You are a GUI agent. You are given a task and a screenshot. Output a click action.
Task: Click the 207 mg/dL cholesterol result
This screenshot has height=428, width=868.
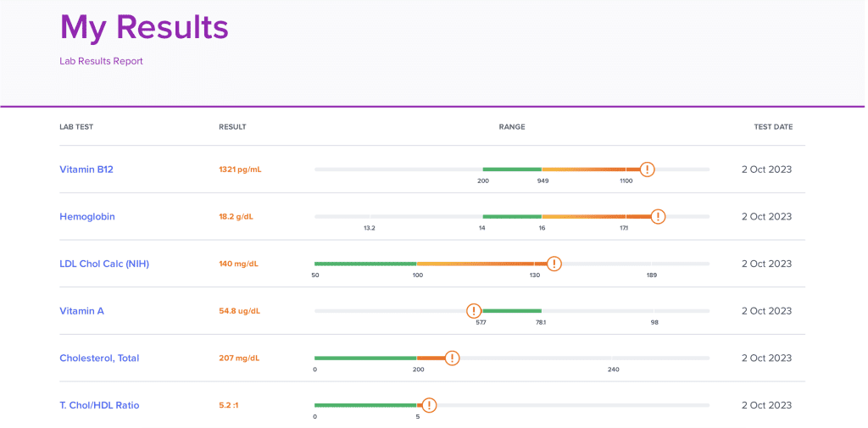(238, 359)
